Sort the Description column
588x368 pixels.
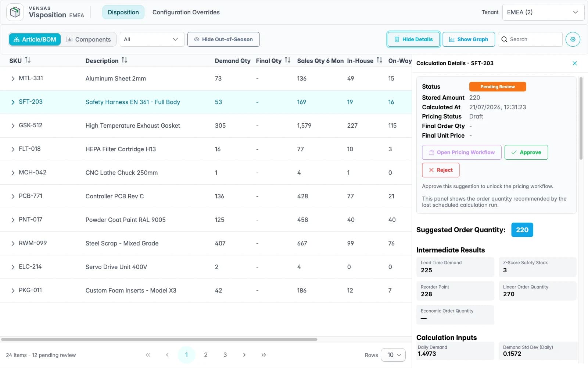click(124, 60)
